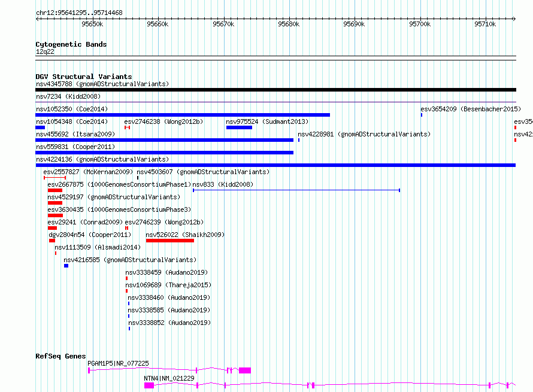The width and height of the screenshot is (533, 392).
Task: Open the PGAM1P5|NR_077225 gene label
Action: (x=119, y=363)
